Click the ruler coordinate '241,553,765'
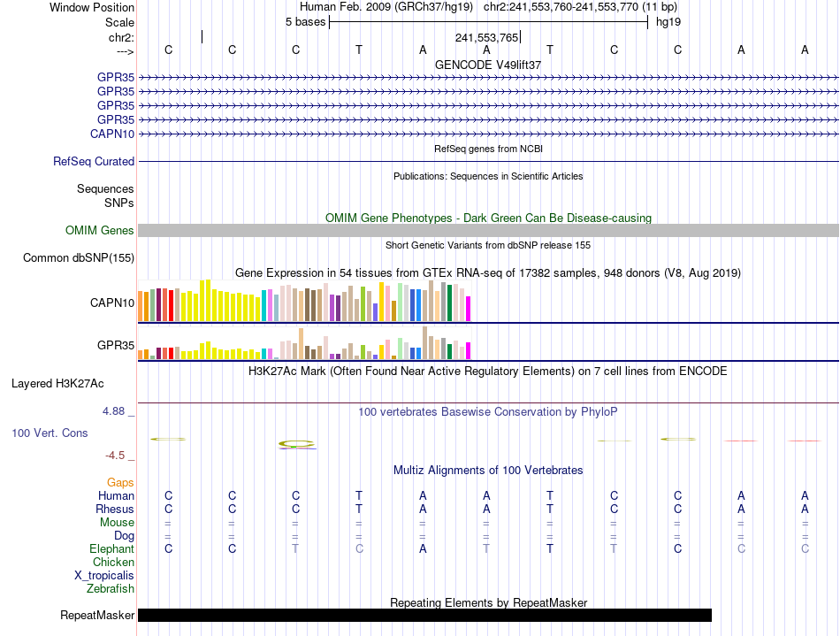 point(486,37)
